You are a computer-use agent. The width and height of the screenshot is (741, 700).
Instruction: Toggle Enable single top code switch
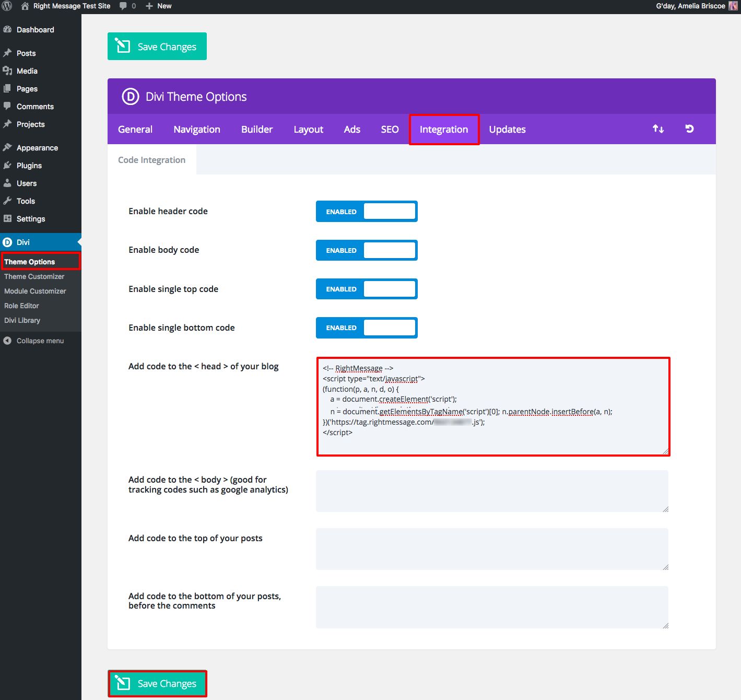pos(367,289)
